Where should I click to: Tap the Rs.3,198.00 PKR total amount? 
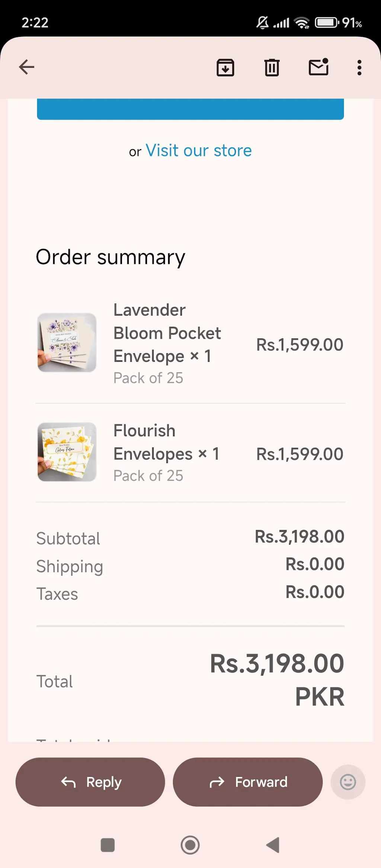[277, 679]
